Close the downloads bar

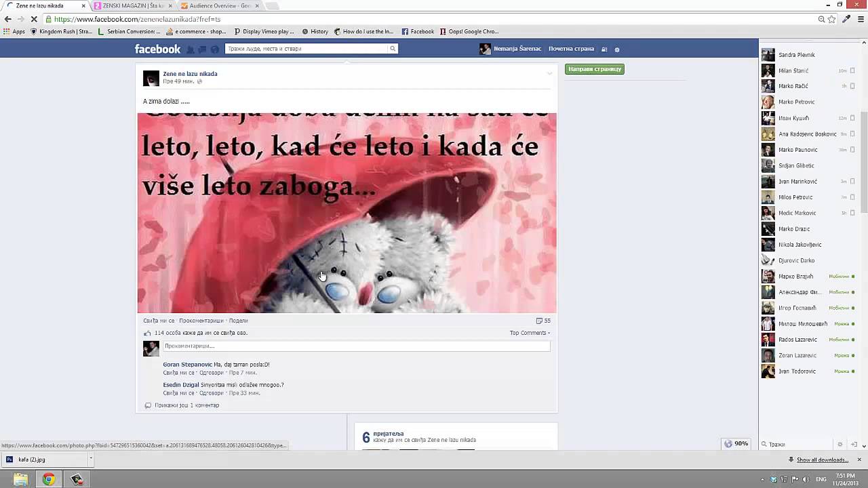(x=859, y=460)
